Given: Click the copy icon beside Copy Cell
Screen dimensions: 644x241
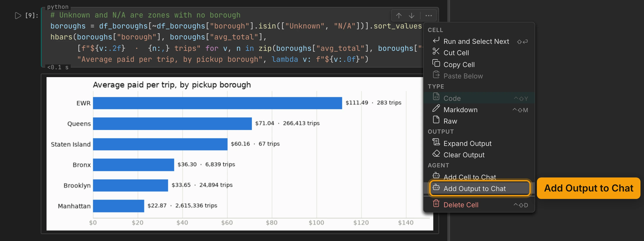Looking at the screenshot, I should (436, 63).
